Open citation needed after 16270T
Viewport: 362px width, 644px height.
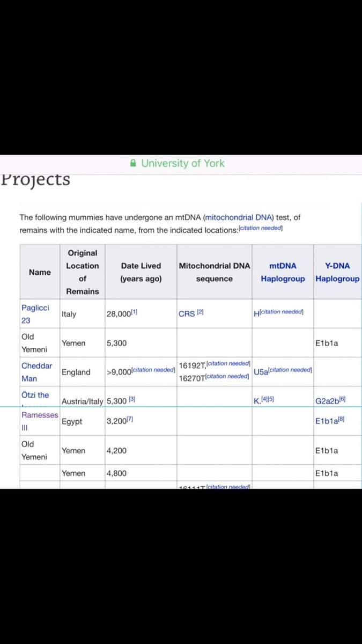(227, 377)
